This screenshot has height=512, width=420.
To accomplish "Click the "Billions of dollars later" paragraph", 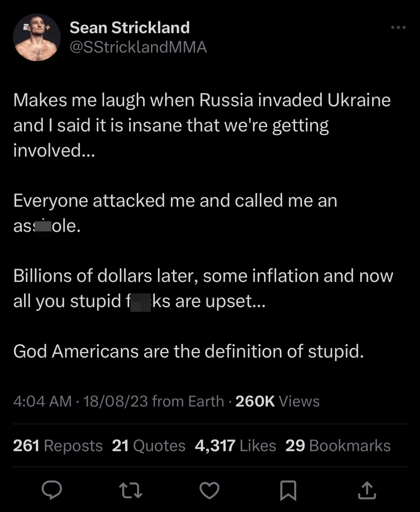I will pos(203,288).
